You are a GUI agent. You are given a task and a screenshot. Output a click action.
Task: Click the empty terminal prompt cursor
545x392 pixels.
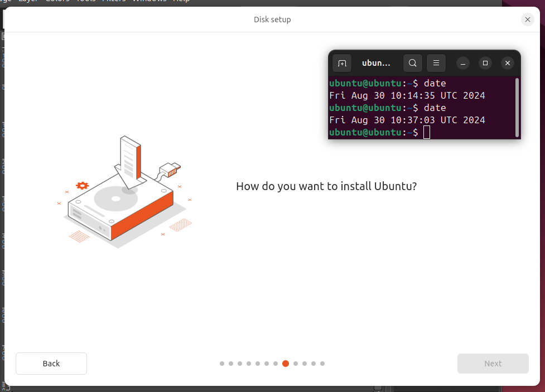click(427, 132)
